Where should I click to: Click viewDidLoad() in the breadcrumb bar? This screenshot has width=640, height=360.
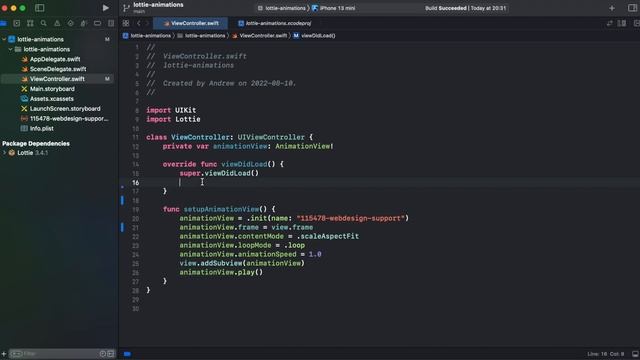click(314, 36)
